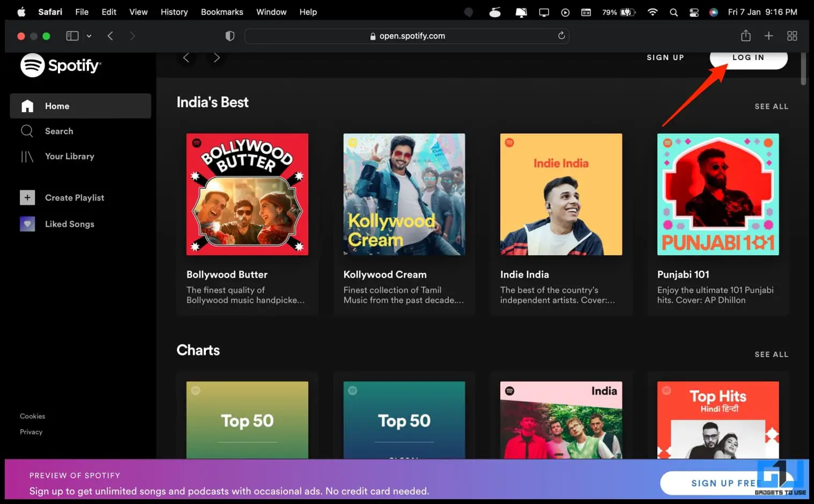Open the Bollywood Butter playlist cover
Image resolution: width=814 pixels, height=504 pixels.
(x=247, y=194)
